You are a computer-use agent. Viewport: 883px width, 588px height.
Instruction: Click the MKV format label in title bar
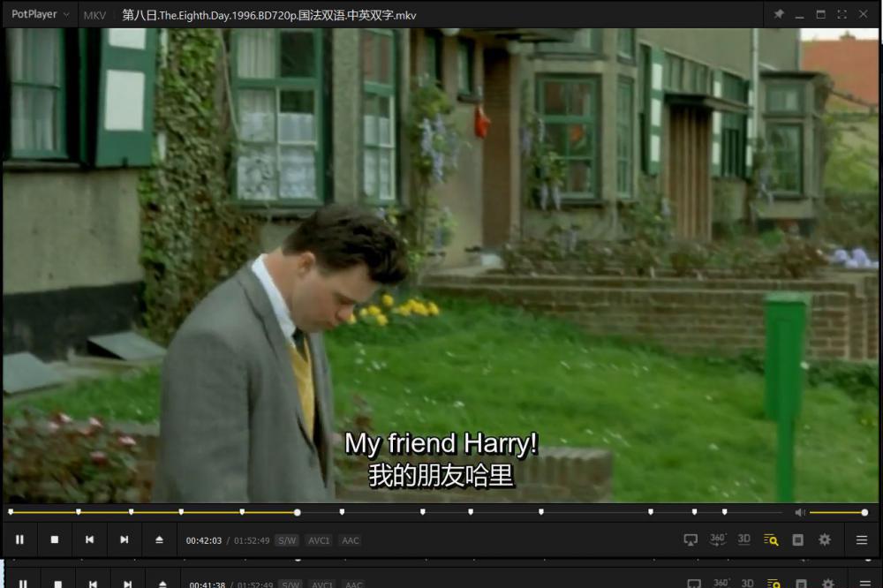tap(94, 15)
